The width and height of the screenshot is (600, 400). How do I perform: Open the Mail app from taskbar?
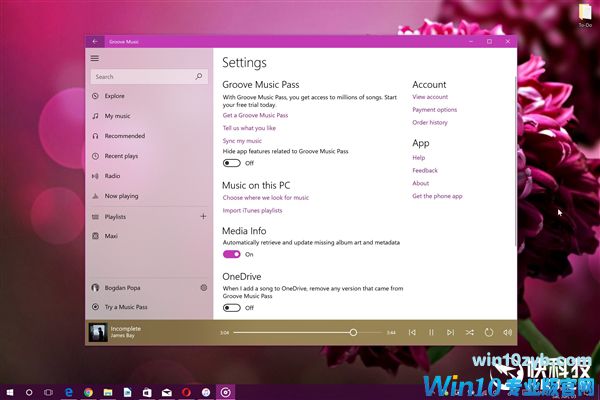point(166,392)
